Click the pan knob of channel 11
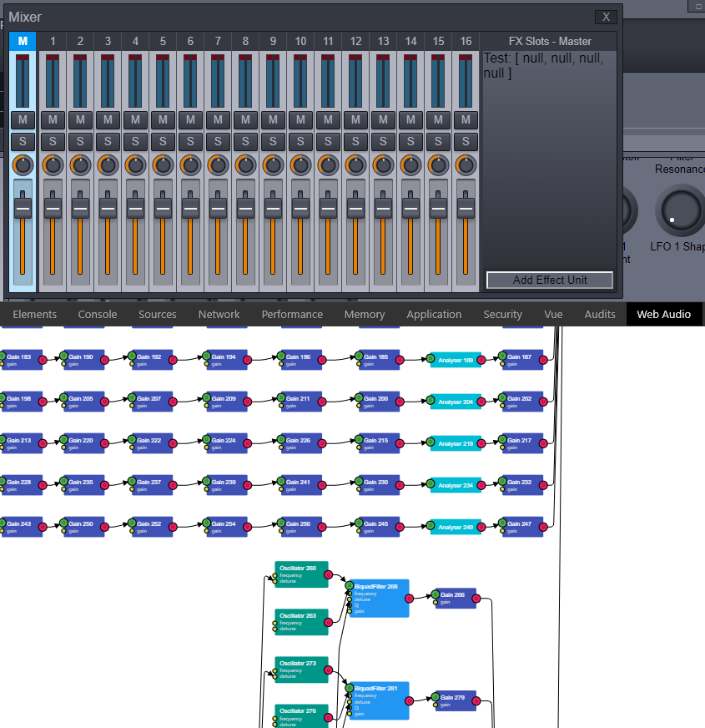This screenshot has width=705, height=728. 328,164
